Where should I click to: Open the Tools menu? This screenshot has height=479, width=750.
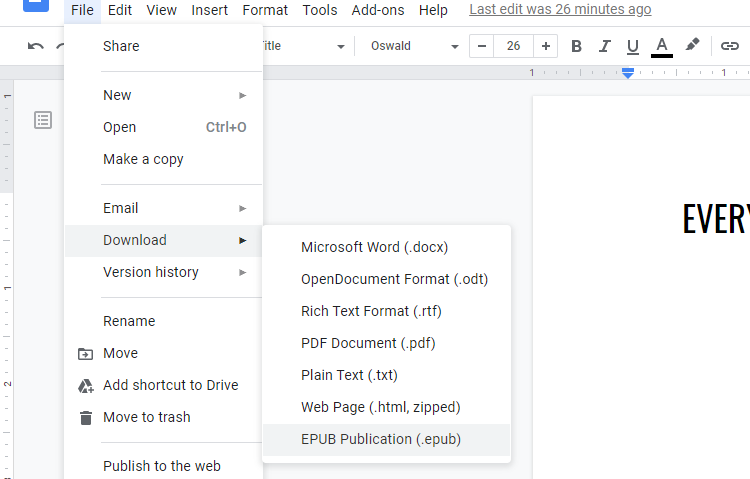pos(320,10)
